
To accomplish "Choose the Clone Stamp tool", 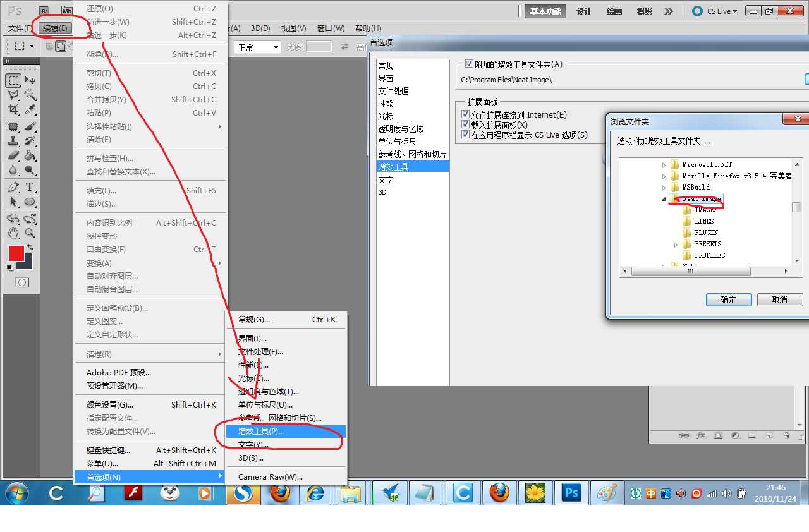I will click(x=13, y=141).
